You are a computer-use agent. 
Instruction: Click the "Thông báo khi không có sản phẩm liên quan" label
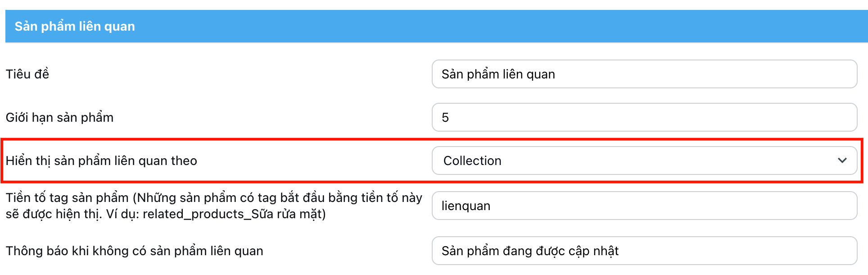pos(134,251)
